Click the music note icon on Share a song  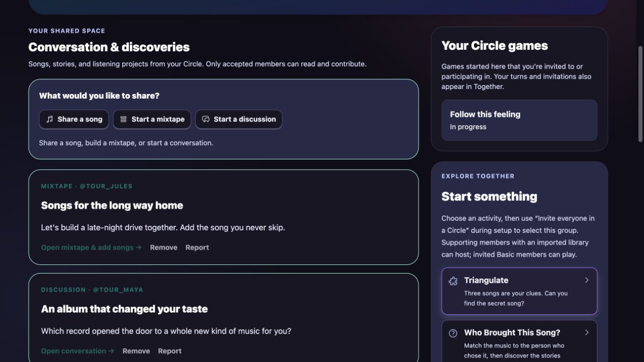tap(49, 119)
